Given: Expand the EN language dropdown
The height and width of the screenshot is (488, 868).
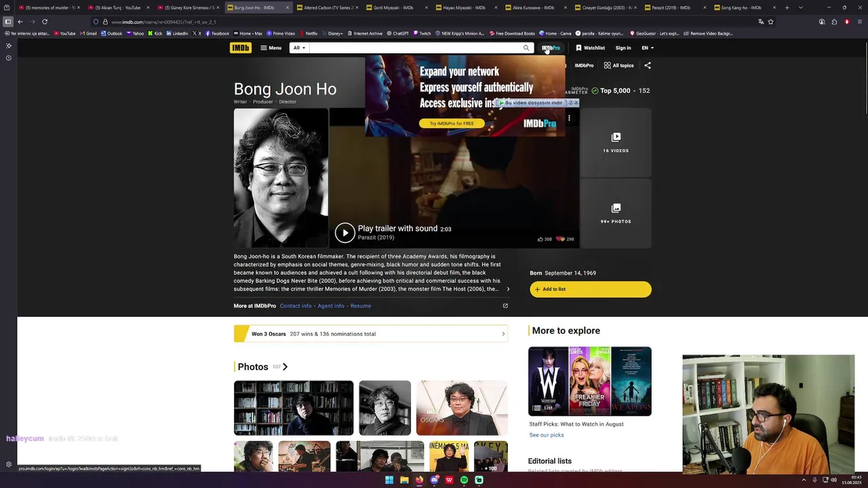Looking at the screenshot, I should click(648, 47).
